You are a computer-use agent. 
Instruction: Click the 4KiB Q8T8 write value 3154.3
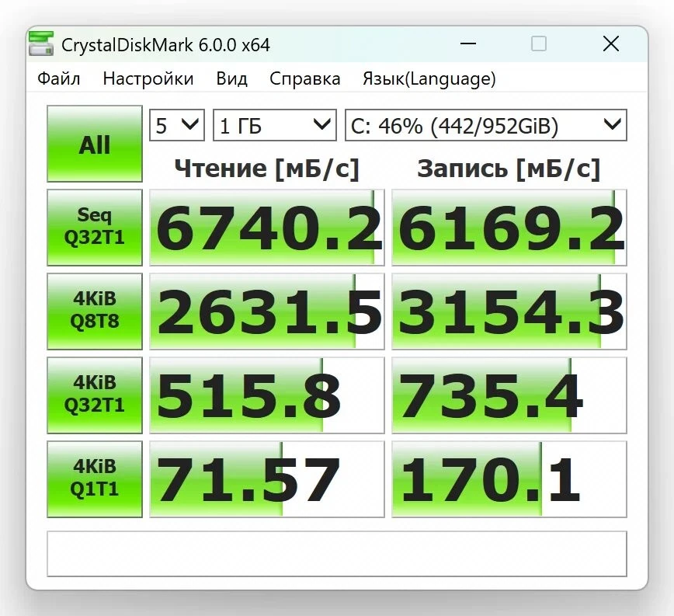[509, 311]
